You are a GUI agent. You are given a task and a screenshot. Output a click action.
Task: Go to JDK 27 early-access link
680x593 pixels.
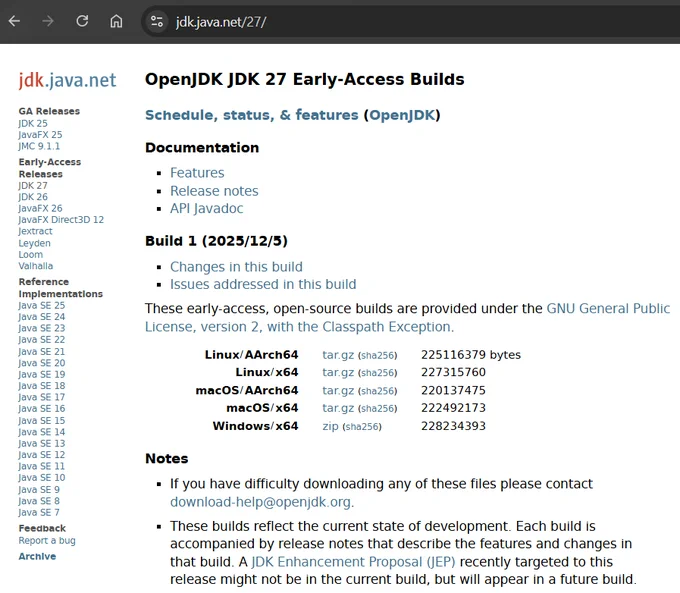(33, 186)
